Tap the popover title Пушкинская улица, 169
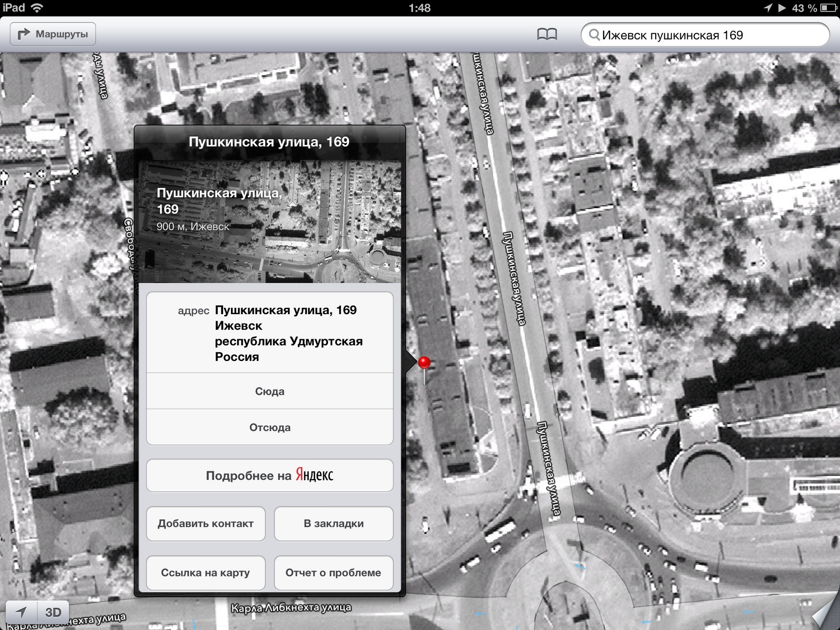 269,142
